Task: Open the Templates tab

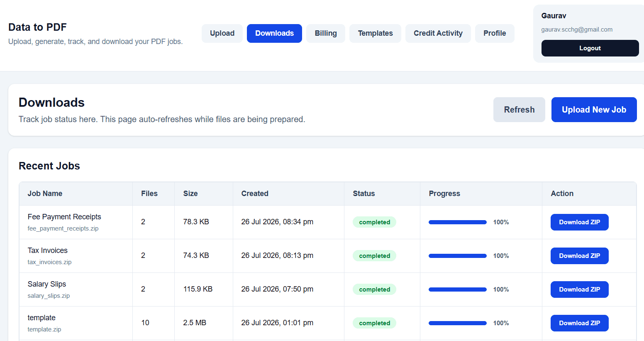Action: click(375, 33)
